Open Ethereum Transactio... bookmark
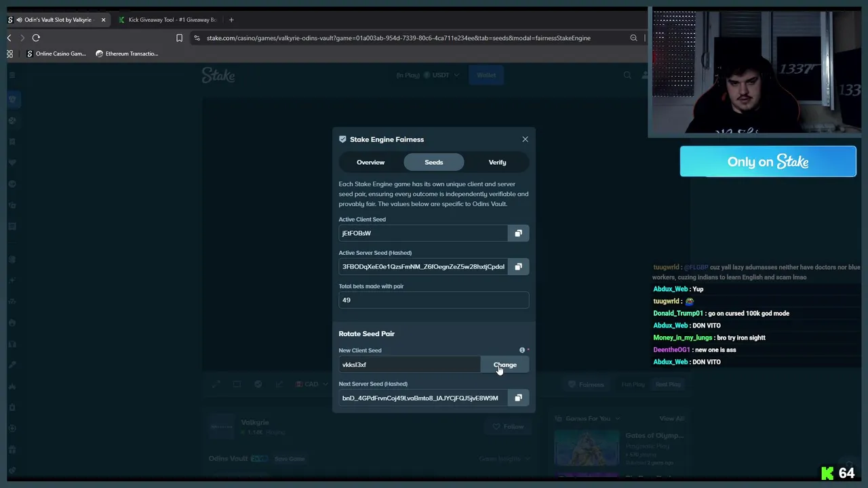The height and width of the screenshot is (488, 868). point(127,54)
